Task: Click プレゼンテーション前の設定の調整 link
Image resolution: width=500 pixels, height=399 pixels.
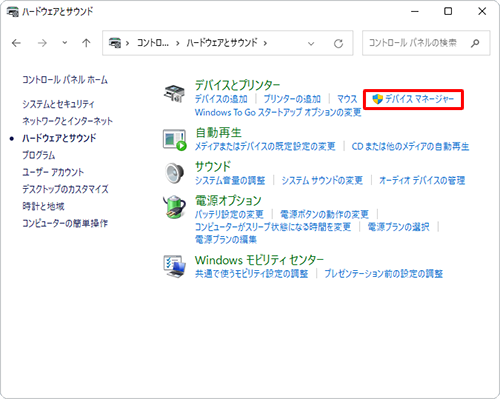Action: pos(383,274)
